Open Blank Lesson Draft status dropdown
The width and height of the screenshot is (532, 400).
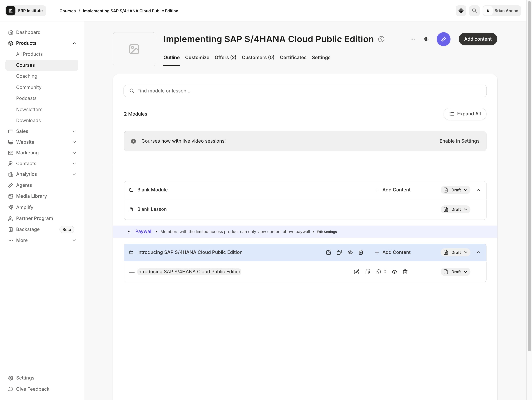[455, 209]
